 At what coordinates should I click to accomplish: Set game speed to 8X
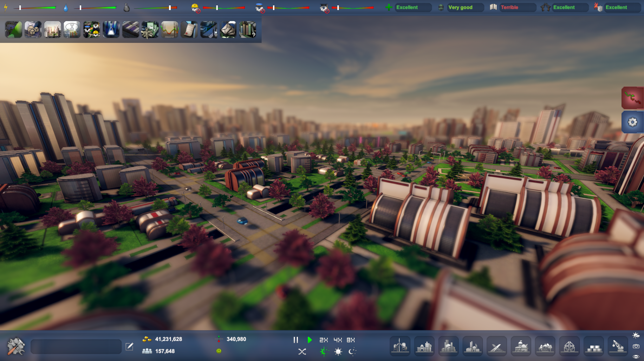[351, 340]
